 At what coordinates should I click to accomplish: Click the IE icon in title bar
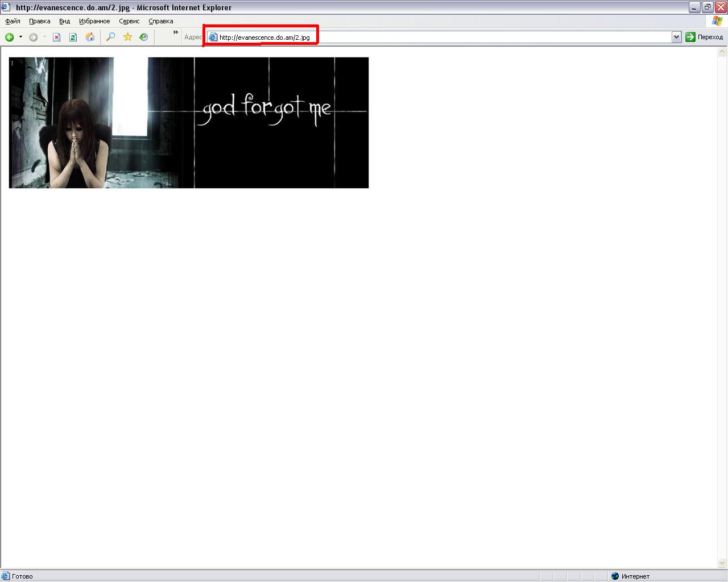pyautogui.click(x=6, y=7)
